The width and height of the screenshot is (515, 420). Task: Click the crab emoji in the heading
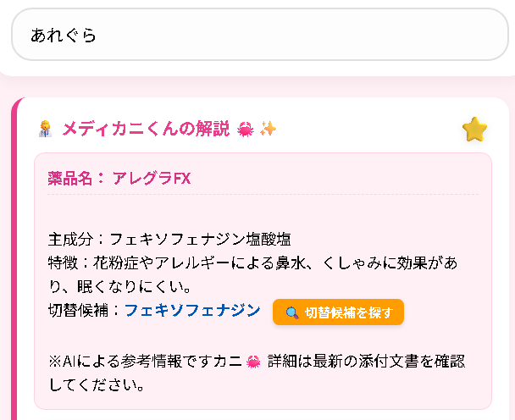[x=246, y=129]
